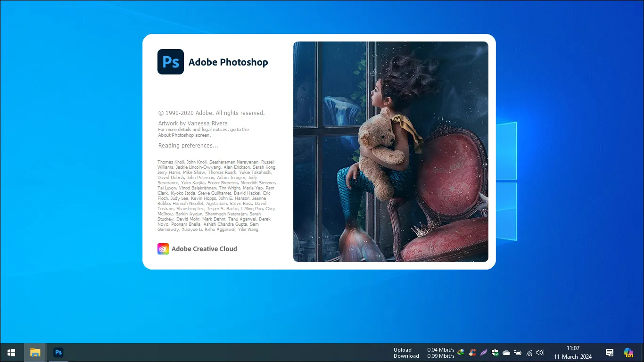Image resolution: width=644 pixels, height=362 pixels.
Task: Open OneDrive from the system tray
Action: (506, 352)
